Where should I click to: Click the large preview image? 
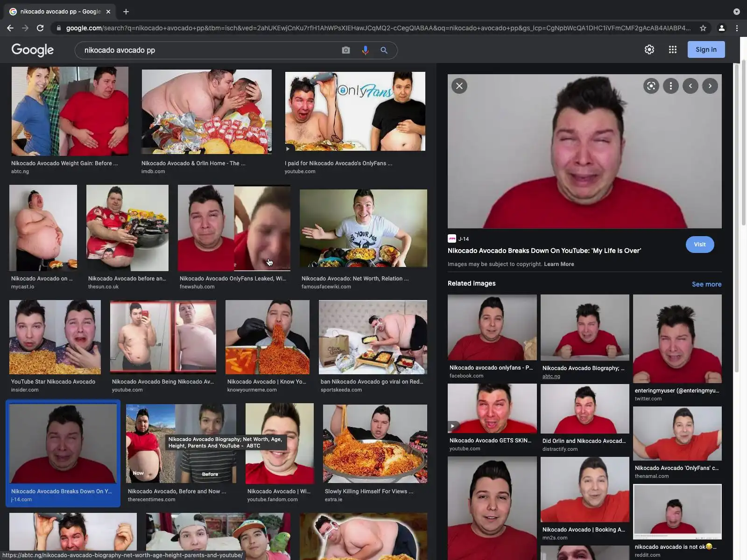[585, 151]
